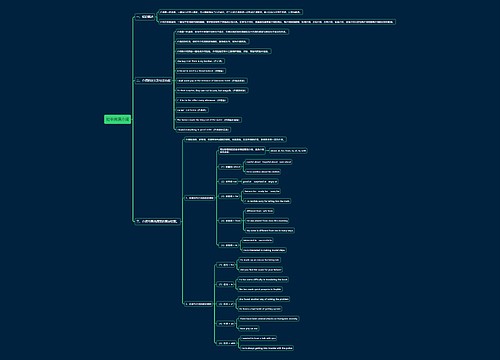The width and height of the screenshot is (500, 360).
Task: Select the '(1) 形容词 + about' subtopic
Action: coord(230,167)
